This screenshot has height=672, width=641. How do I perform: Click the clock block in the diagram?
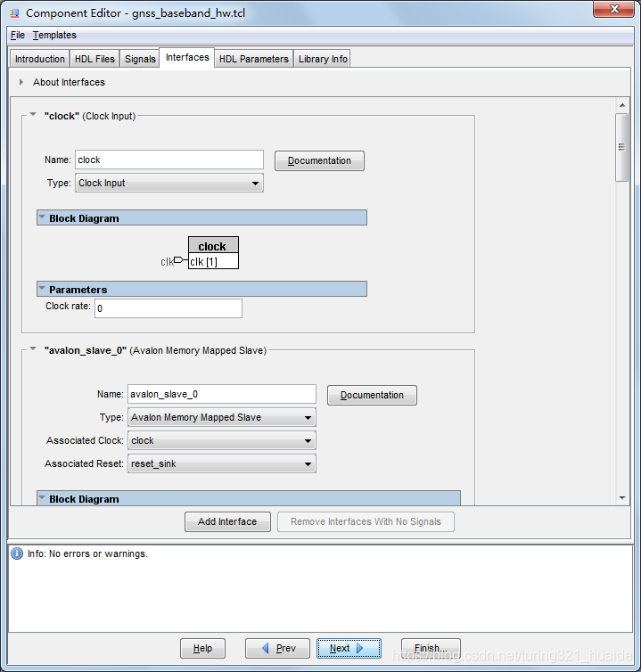coord(213,253)
